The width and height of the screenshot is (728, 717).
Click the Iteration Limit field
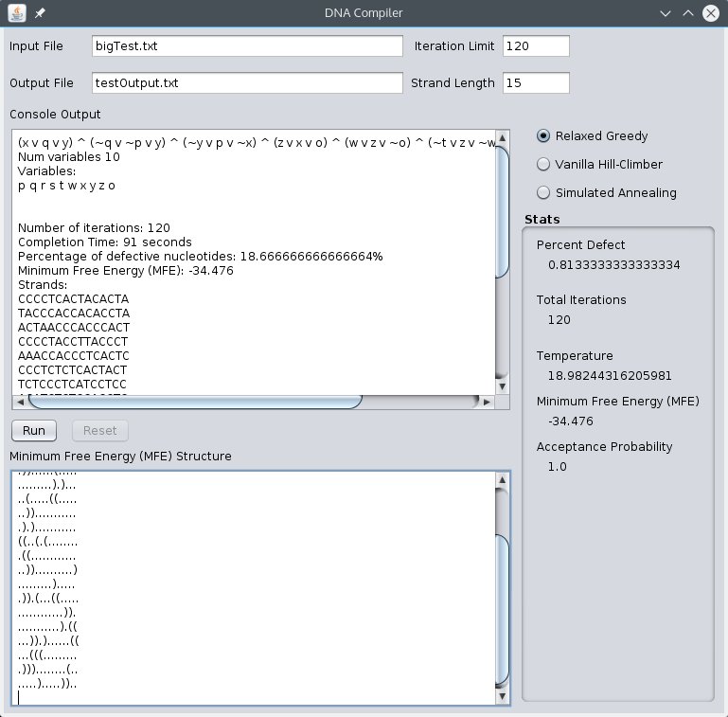click(536, 46)
